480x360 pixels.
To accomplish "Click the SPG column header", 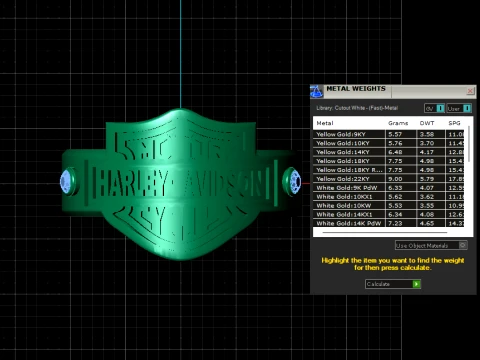I will point(454,123).
